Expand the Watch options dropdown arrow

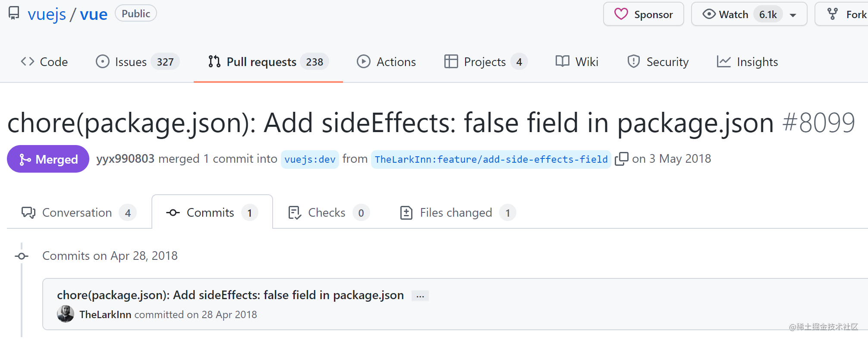793,14
